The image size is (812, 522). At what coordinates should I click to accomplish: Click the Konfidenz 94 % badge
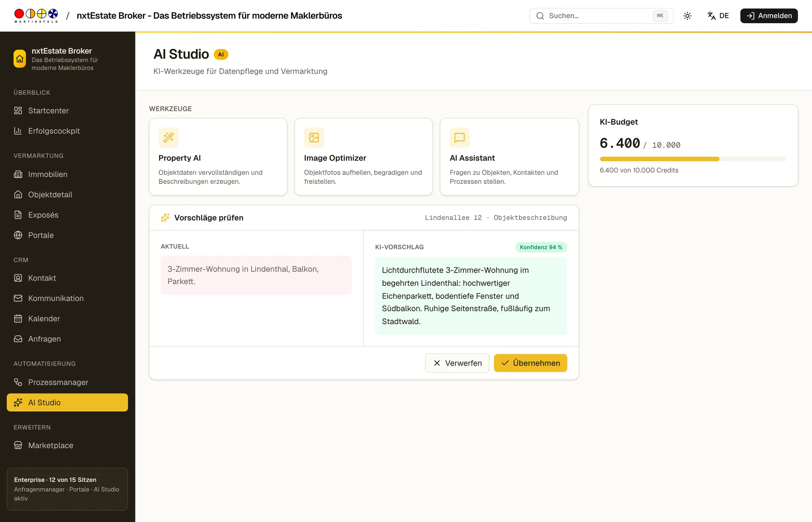pyautogui.click(x=541, y=247)
